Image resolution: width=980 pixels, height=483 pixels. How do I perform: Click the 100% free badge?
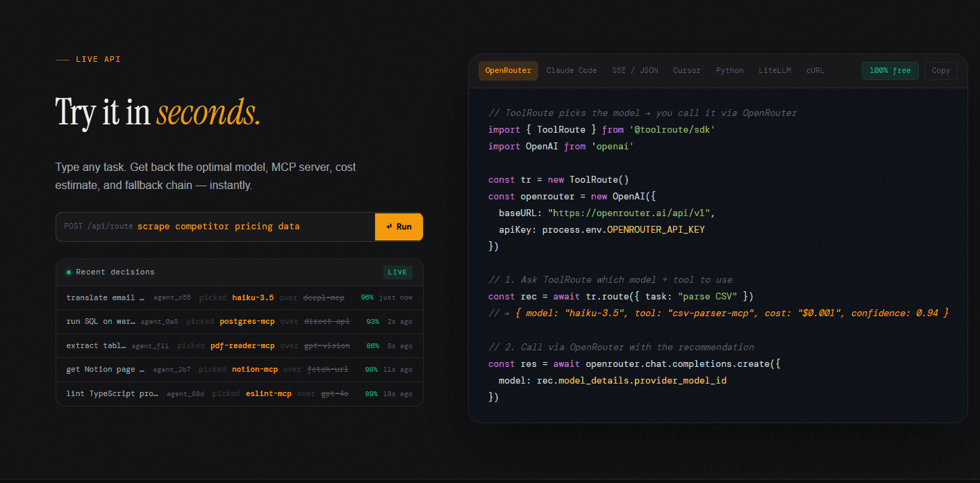tap(890, 71)
